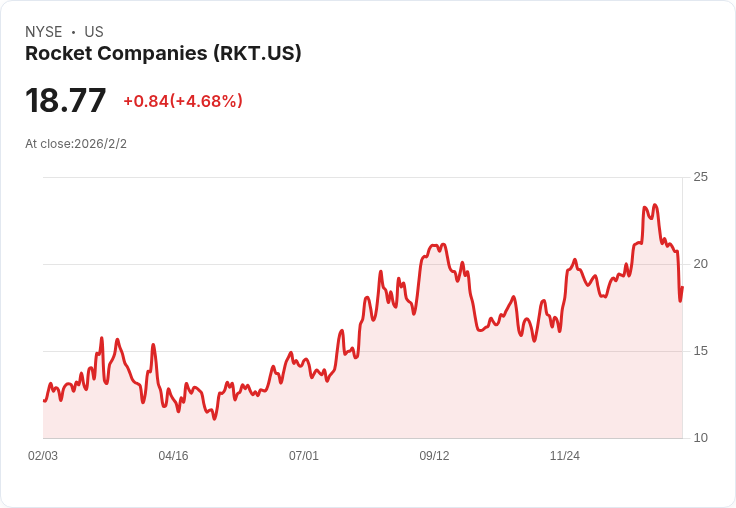Click the Rocket Companies (RKT.US) title
The width and height of the screenshot is (736, 508).
point(163,54)
